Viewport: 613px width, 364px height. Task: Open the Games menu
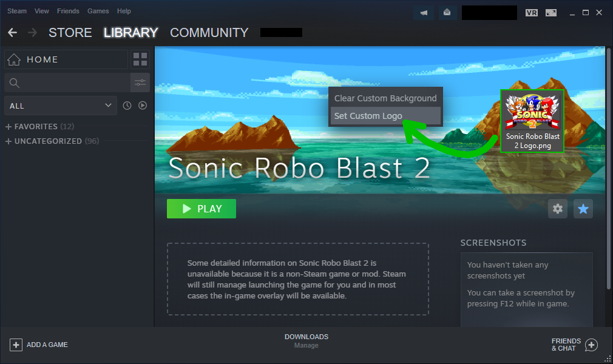point(98,11)
